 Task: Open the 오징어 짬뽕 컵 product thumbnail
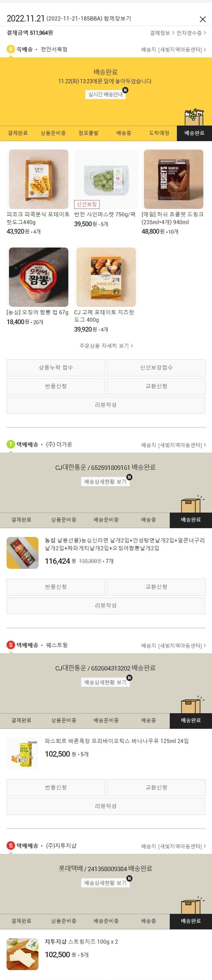point(38,277)
